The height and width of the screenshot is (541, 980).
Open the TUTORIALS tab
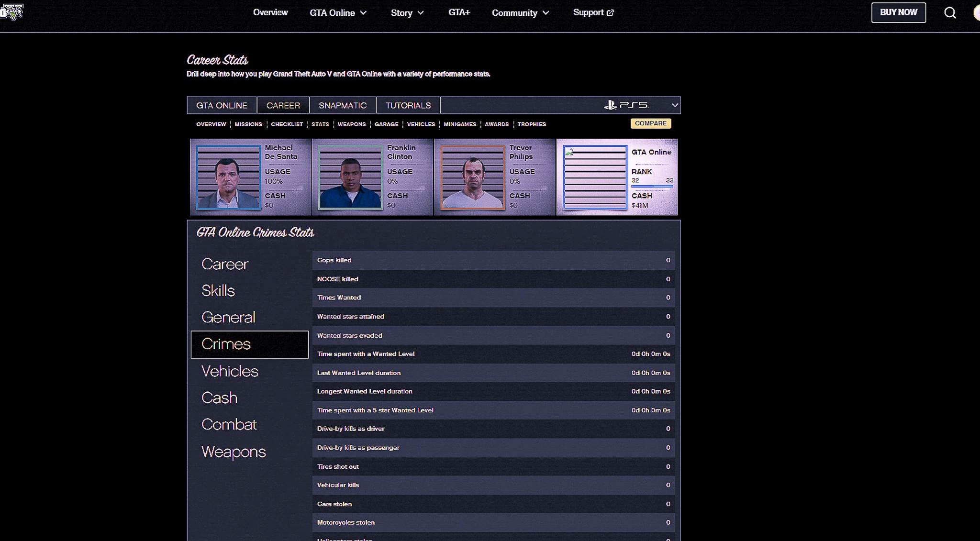[x=408, y=105]
